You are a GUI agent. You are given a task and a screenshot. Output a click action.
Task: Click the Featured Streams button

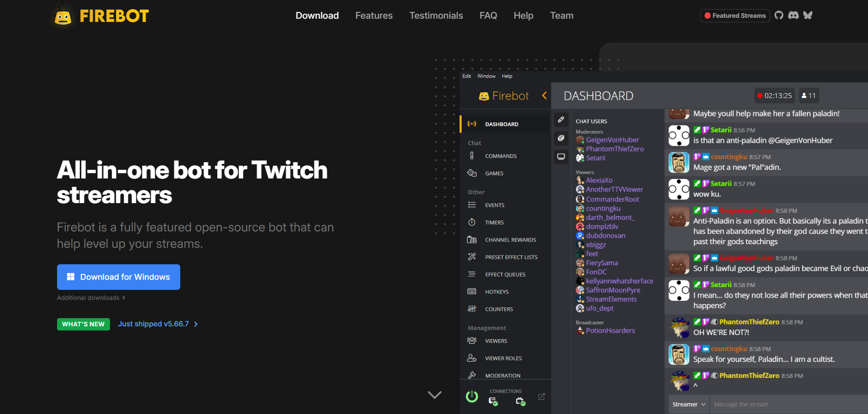[x=735, y=16]
